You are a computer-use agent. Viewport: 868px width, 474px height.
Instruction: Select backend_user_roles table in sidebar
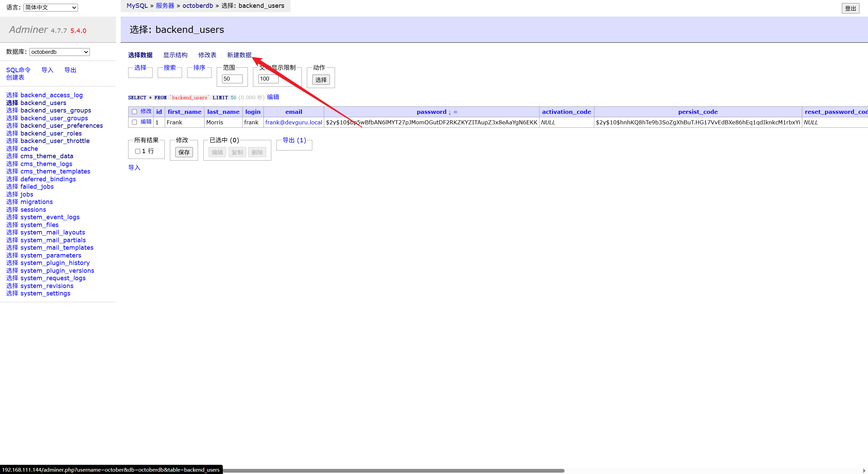pyautogui.click(x=51, y=133)
